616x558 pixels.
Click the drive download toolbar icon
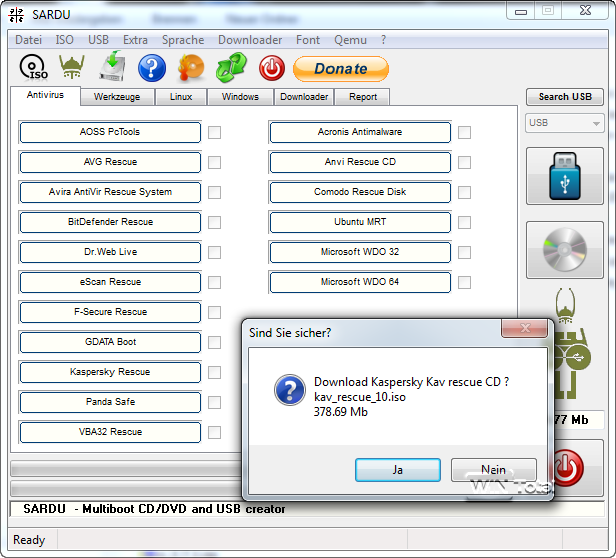(x=112, y=66)
